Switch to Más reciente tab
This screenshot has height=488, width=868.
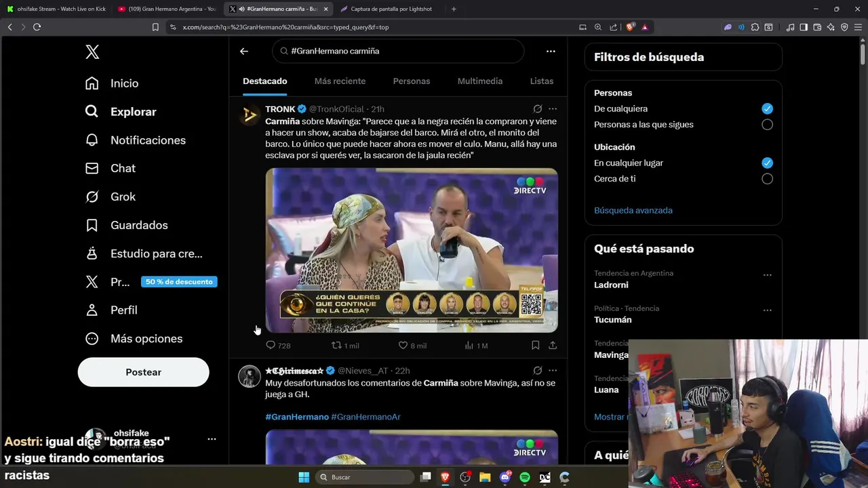[x=340, y=81]
